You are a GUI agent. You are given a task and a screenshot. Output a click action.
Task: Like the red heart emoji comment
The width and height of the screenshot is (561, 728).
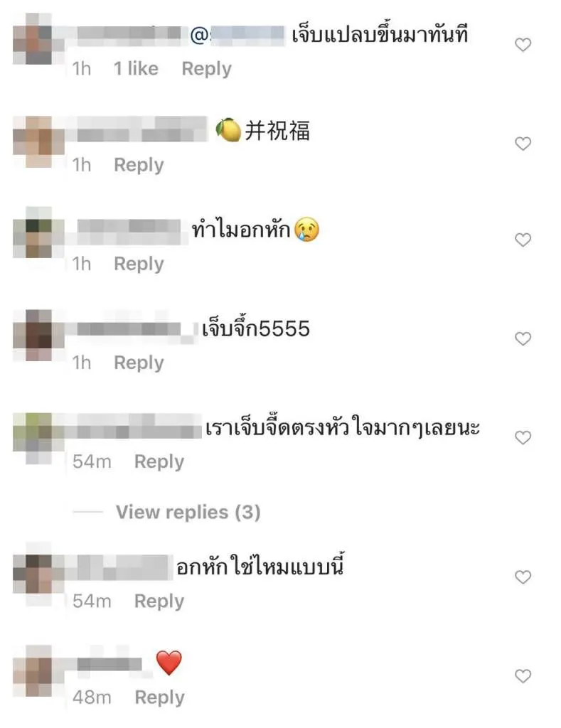tap(523, 676)
